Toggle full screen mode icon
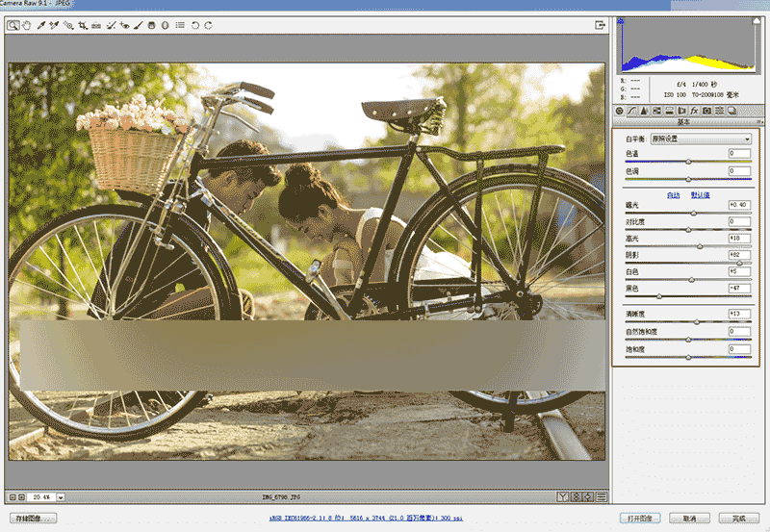 [x=600, y=25]
